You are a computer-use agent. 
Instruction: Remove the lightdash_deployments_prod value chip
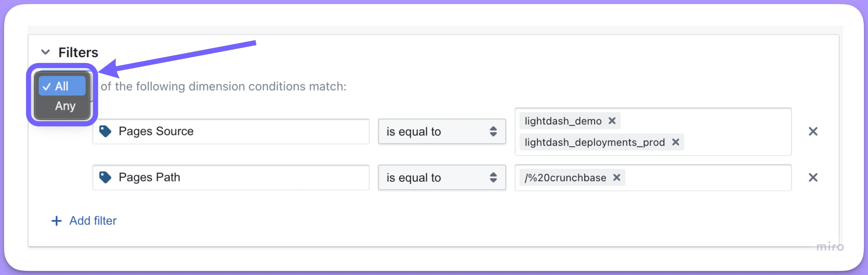click(x=675, y=142)
